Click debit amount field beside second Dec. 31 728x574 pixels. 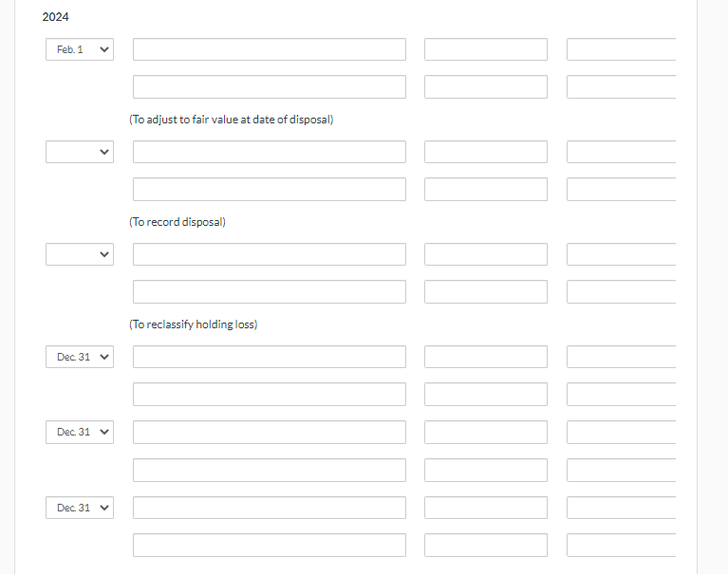coord(486,432)
